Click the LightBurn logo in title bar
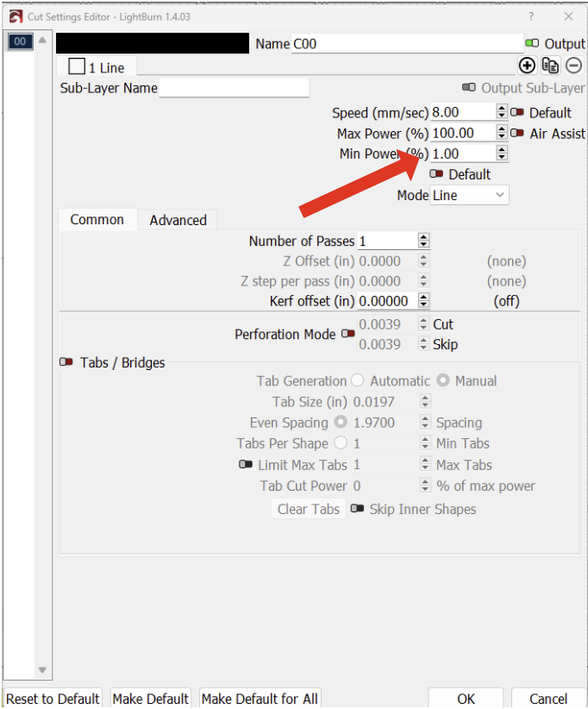The width and height of the screenshot is (588, 709). coord(15,16)
